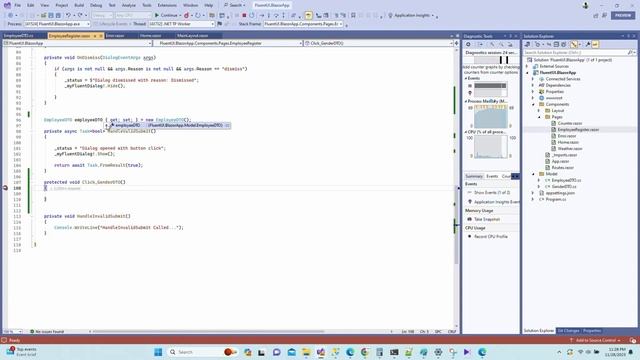The height and width of the screenshot is (360, 640).
Task: Click the Diagnostic Tools zoom in icon
Action: click(x=492, y=44)
